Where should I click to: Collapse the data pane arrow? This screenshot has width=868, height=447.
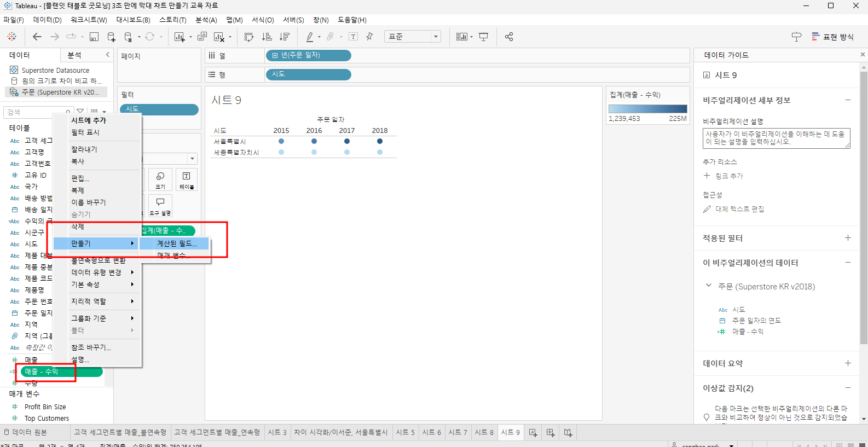pyautogui.click(x=107, y=55)
